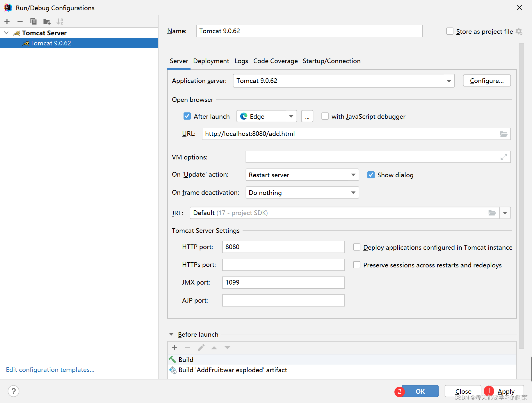Image resolution: width=532 pixels, height=403 pixels.
Task: Click the gear icon beside Store as project file
Action: (519, 31)
